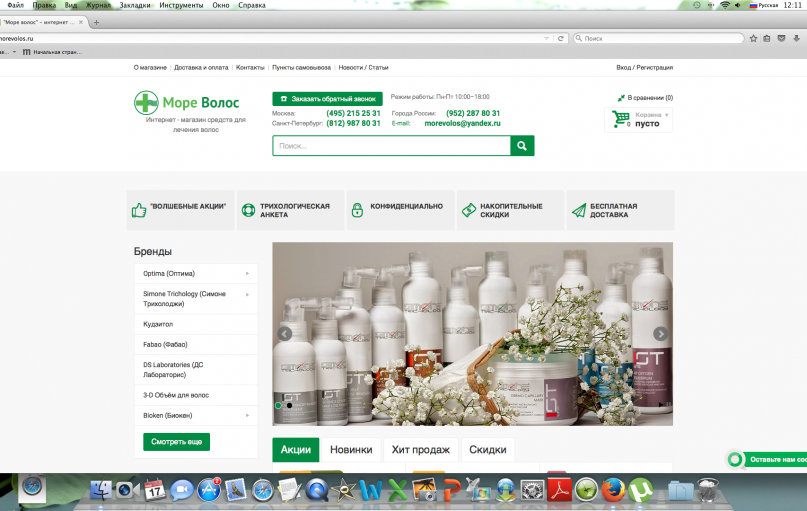
Task: Focus the Firefox "Поиск" search box
Action: point(659,39)
